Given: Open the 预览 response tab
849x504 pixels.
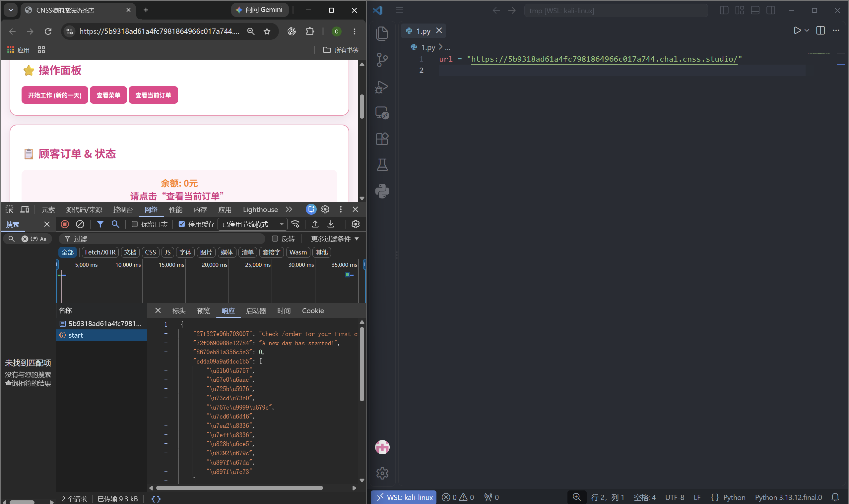Looking at the screenshot, I should [x=203, y=311].
